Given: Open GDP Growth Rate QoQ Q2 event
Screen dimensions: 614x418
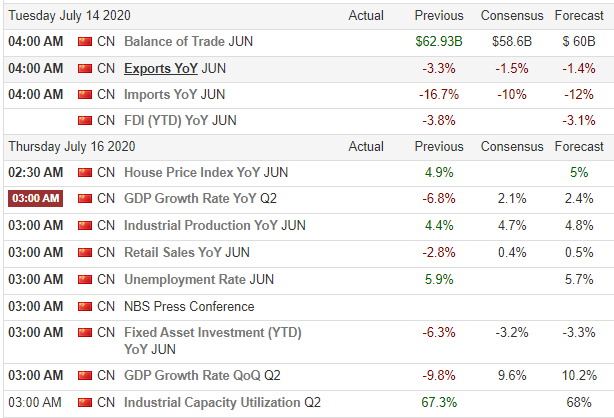Looking at the screenshot, I should click(202, 376).
